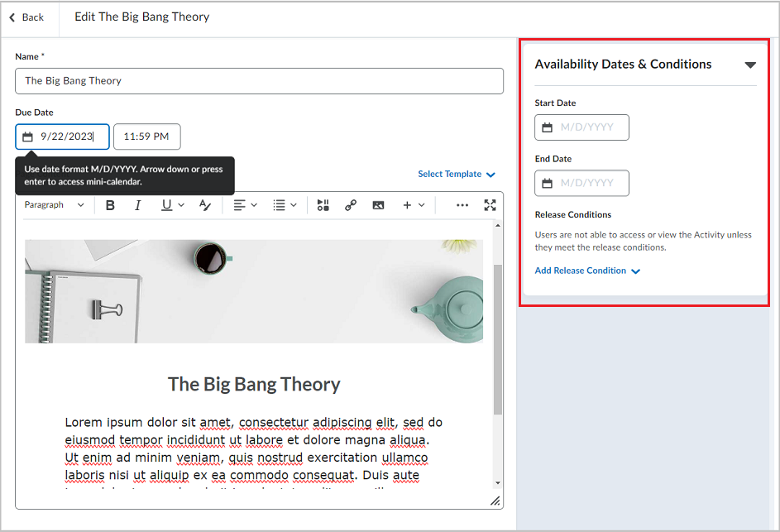780x532 pixels.
Task: Expand list options chevron
Action: click(294, 205)
